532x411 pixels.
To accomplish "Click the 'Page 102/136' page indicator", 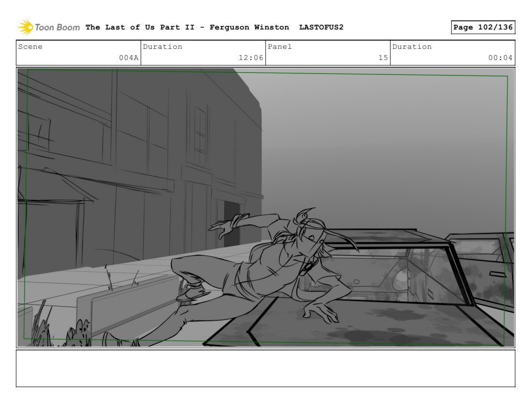I will coord(483,27).
